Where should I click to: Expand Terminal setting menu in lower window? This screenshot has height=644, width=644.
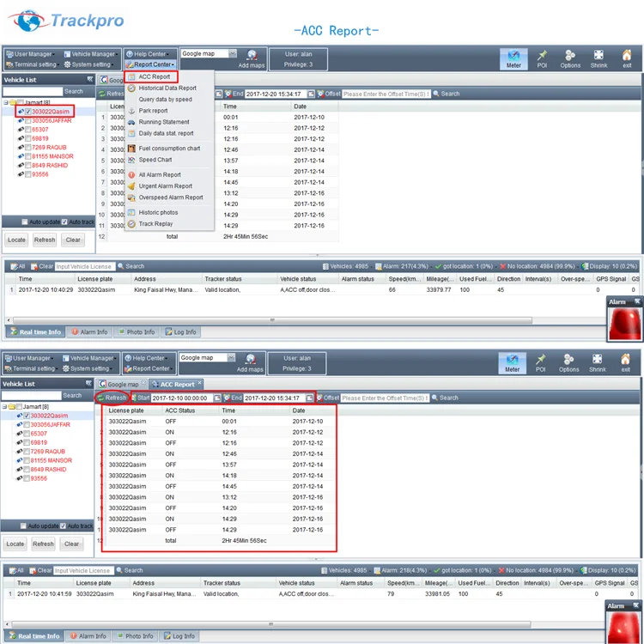[x=32, y=369]
